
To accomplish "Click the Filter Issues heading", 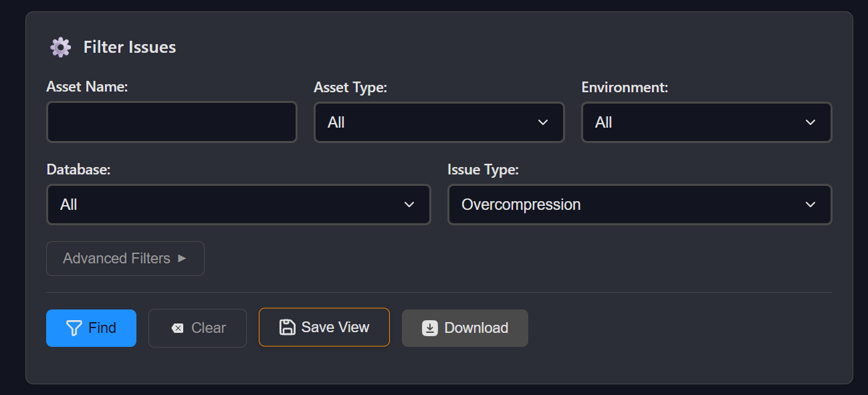I will 130,47.
